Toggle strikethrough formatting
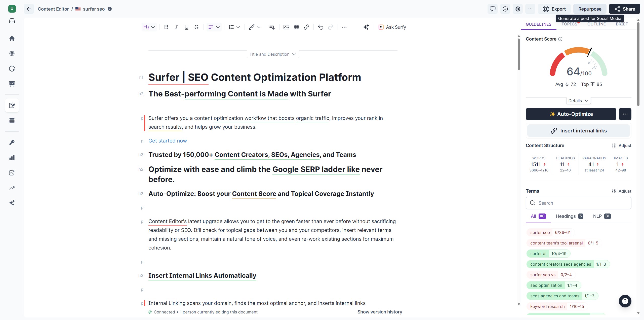Screen dimensions: 644x320 tap(196, 27)
